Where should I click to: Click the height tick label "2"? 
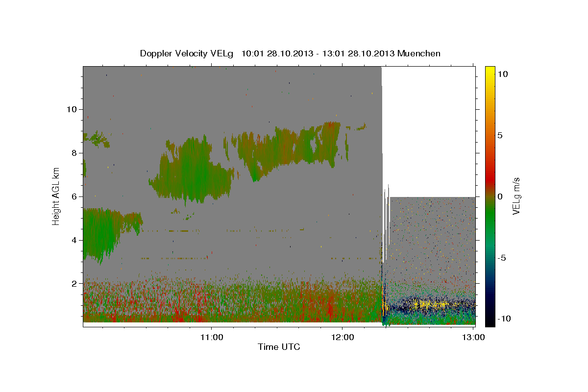[x=73, y=283]
